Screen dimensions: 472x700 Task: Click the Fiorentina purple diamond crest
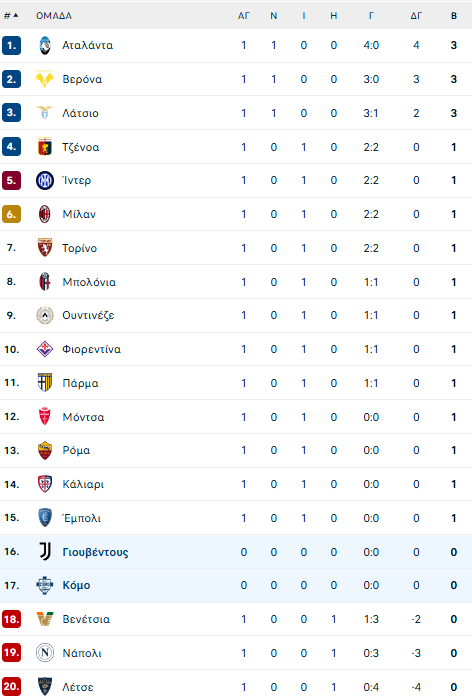pos(45,349)
